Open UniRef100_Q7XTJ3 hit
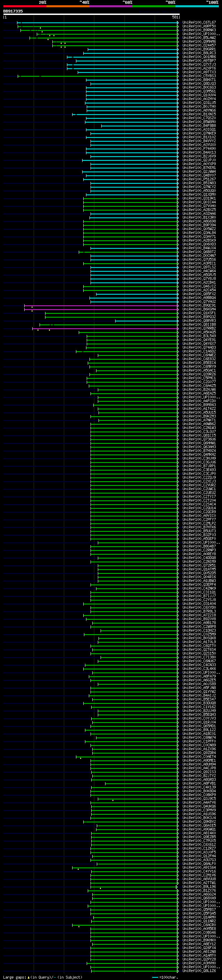This screenshot has width=222, height=980. 199,64
